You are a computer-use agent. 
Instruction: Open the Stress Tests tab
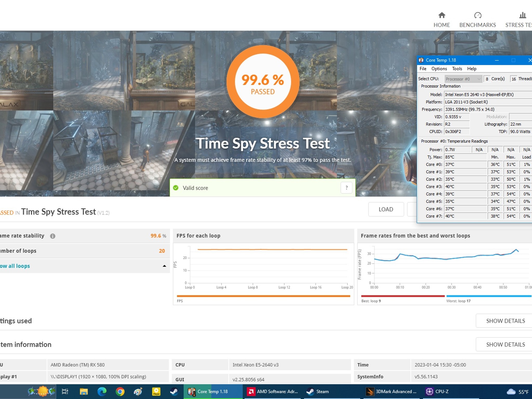[x=518, y=20]
